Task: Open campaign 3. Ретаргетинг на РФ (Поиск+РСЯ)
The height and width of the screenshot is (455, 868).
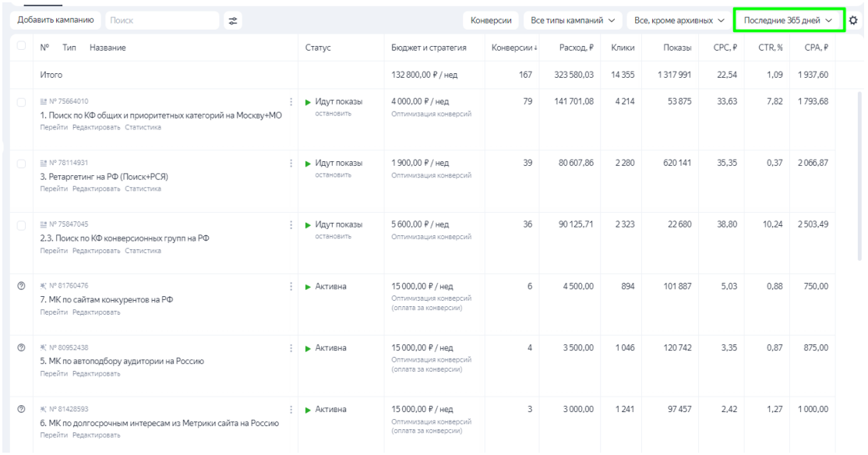Action: click(x=104, y=177)
